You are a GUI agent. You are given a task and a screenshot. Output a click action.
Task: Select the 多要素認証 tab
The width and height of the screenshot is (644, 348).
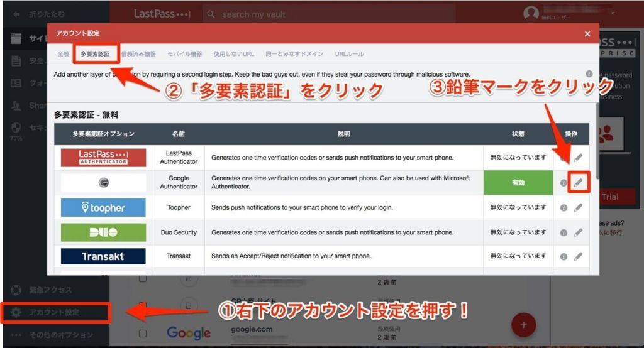pyautogui.click(x=96, y=54)
